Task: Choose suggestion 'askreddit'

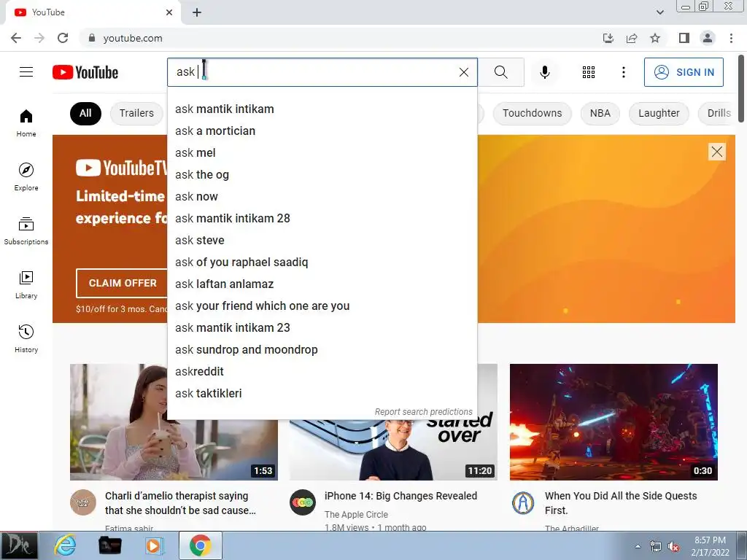Action: tap(322, 372)
